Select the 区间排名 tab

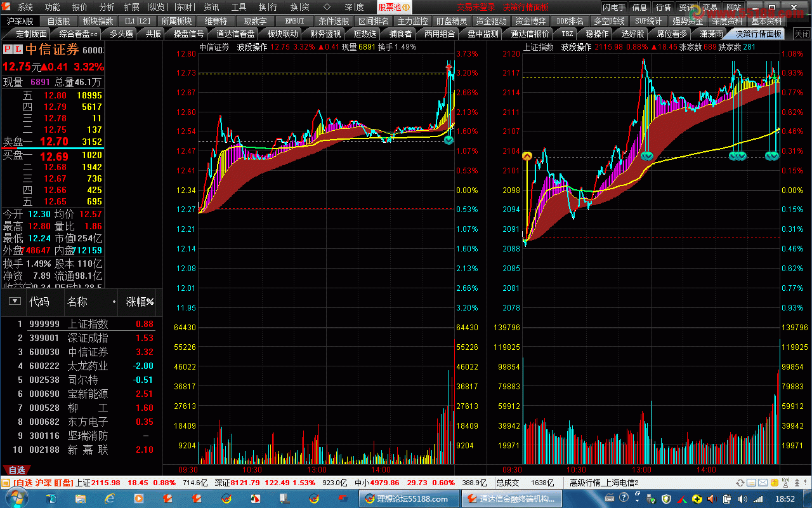click(374, 21)
